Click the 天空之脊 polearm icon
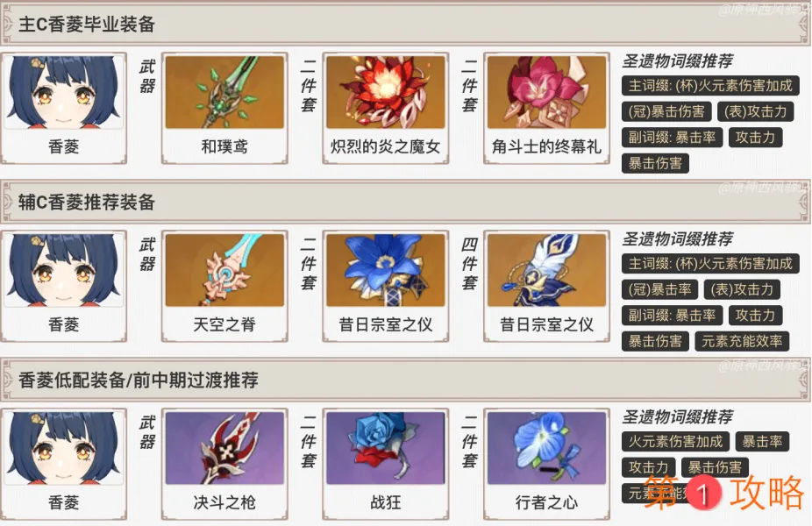Image resolution: width=812 pixels, height=526 pixels. pyautogui.click(x=224, y=270)
